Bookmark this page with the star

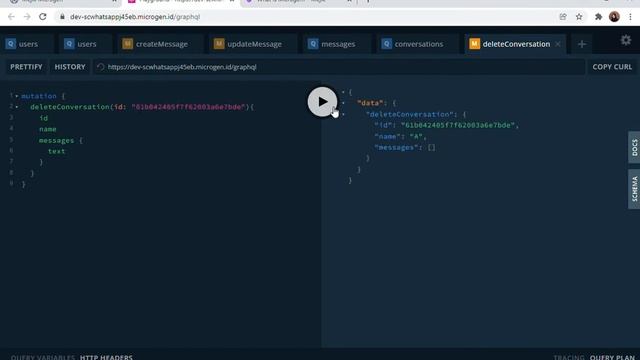(579, 17)
